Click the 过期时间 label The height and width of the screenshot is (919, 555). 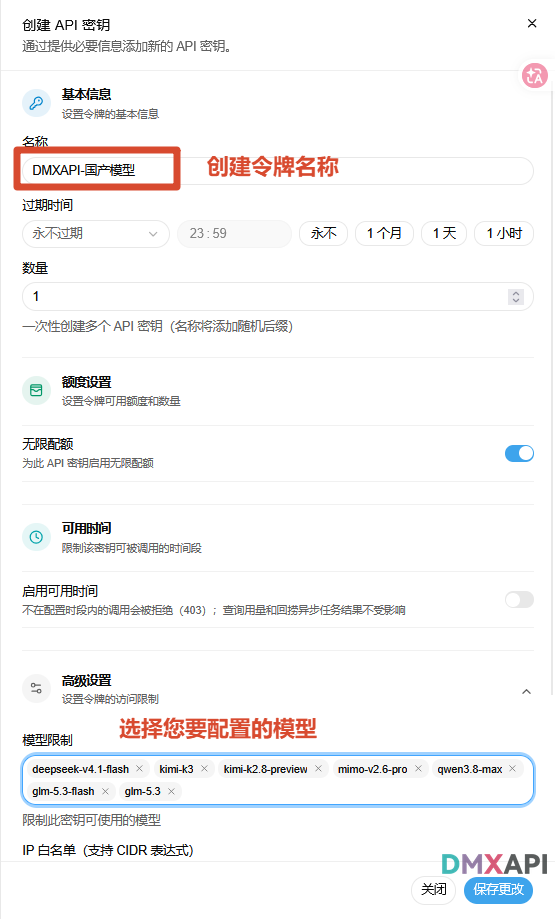pos(47,205)
